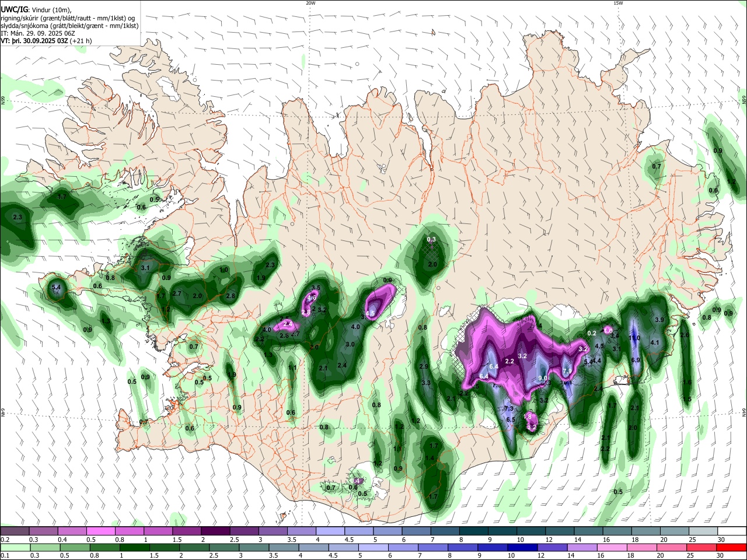Click the map precipitation value '4.6'

tap(311, 297)
